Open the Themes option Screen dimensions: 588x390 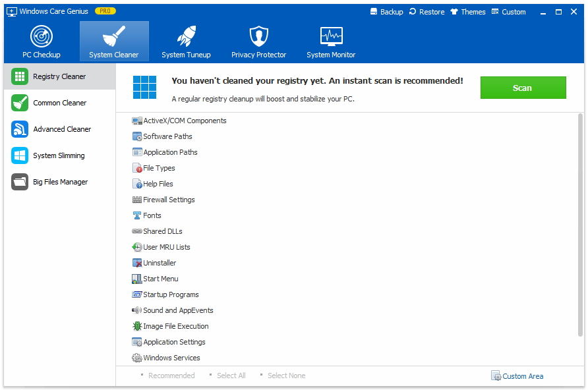[468, 12]
